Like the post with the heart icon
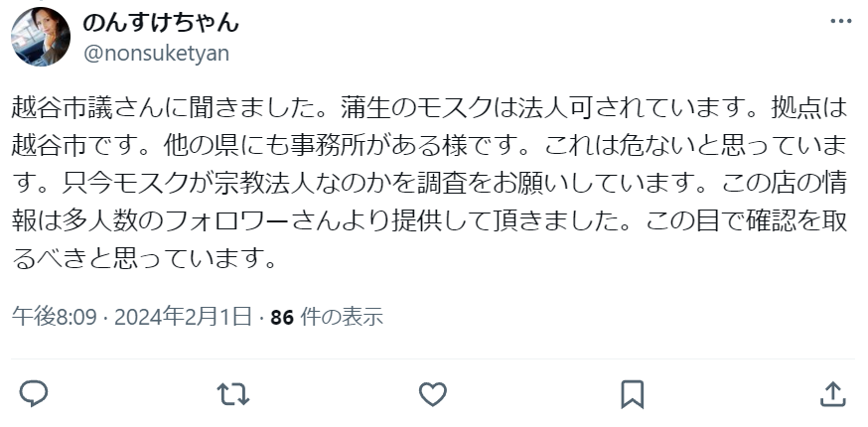 (x=432, y=394)
